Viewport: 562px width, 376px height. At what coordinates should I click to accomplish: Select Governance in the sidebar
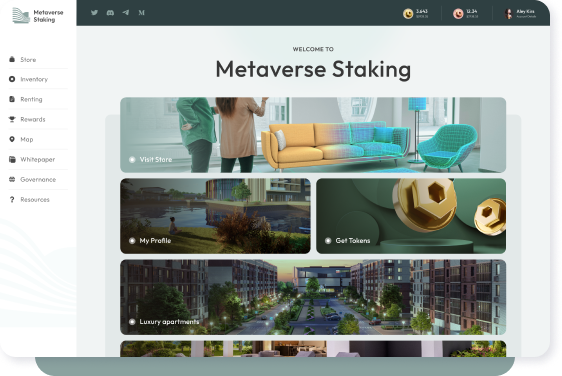coord(38,180)
